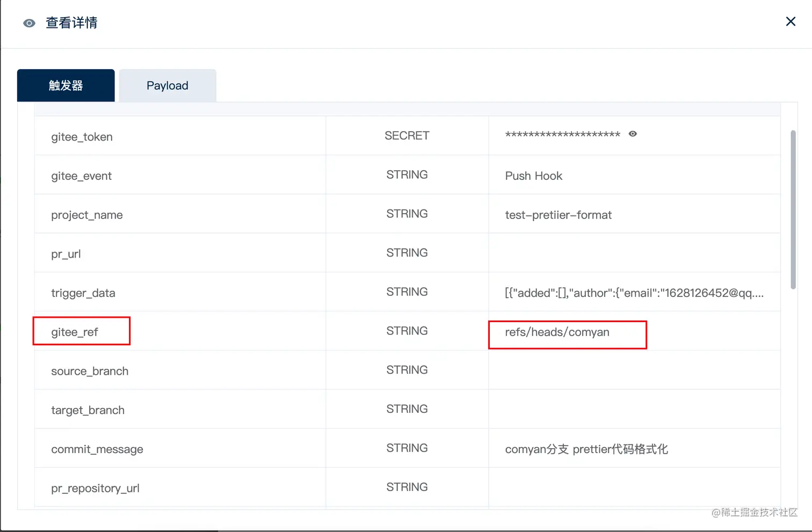The width and height of the screenshot is (812, 532).
Task: Select the trigger_data parameter name
Action: pyautogui.click(x=83, y=293)
